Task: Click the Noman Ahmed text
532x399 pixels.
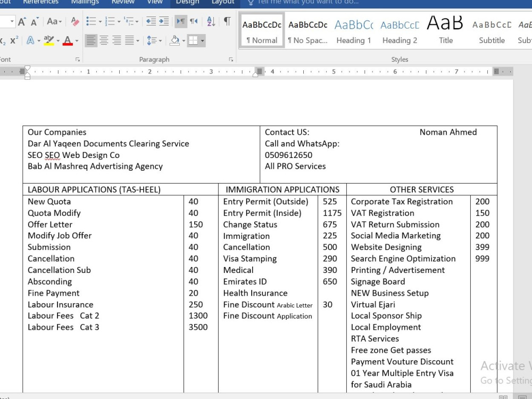Action: tap(448, 132)
